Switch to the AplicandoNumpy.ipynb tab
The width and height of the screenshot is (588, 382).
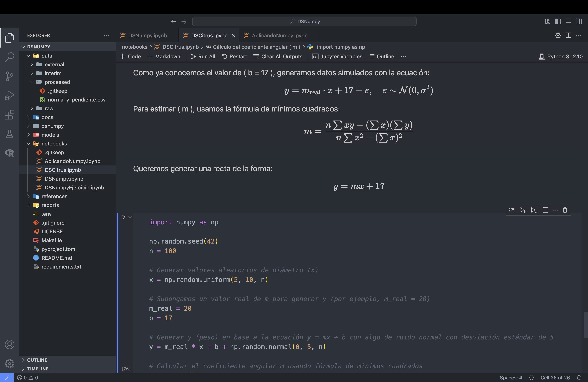click(x=279, y=35)
